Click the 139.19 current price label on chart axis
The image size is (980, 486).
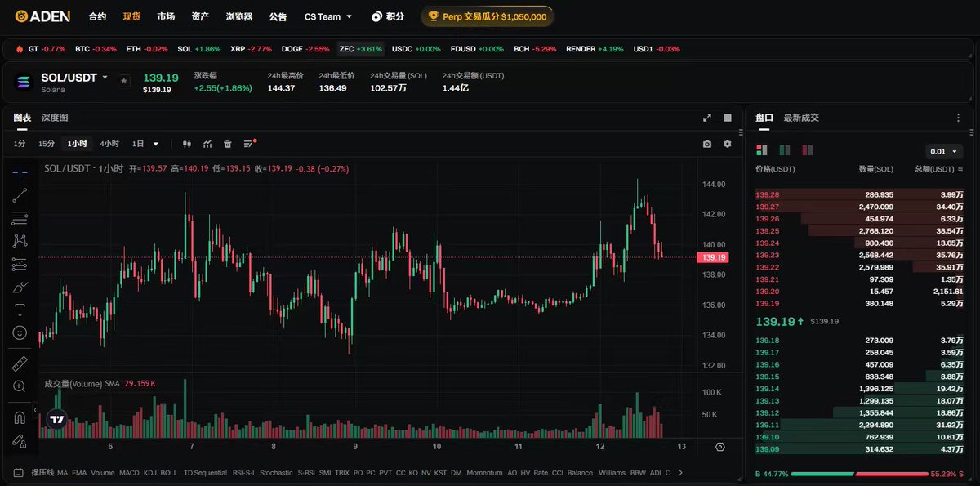pos(711,257)
